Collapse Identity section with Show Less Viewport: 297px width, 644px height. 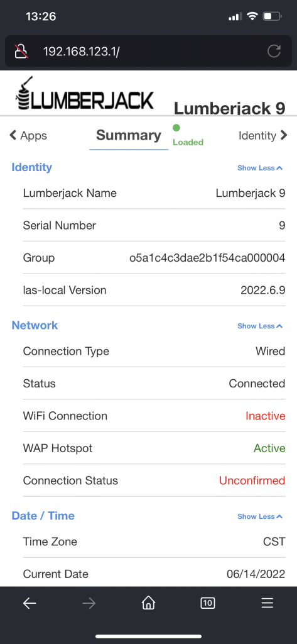[x=260, y=168]
